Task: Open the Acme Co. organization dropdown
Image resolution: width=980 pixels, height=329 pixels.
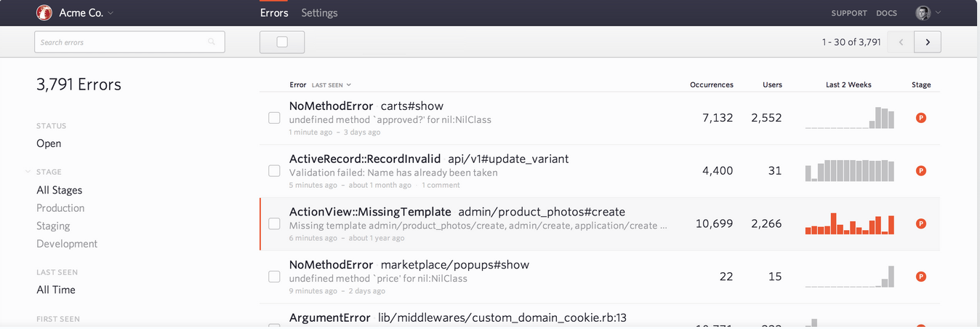Action: tap(86, 12)
